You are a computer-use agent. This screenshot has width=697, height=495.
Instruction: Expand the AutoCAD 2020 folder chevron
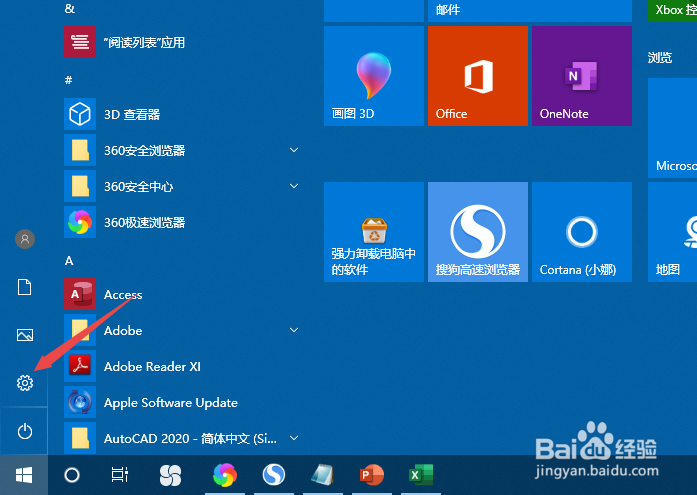[x=294, y=438]
